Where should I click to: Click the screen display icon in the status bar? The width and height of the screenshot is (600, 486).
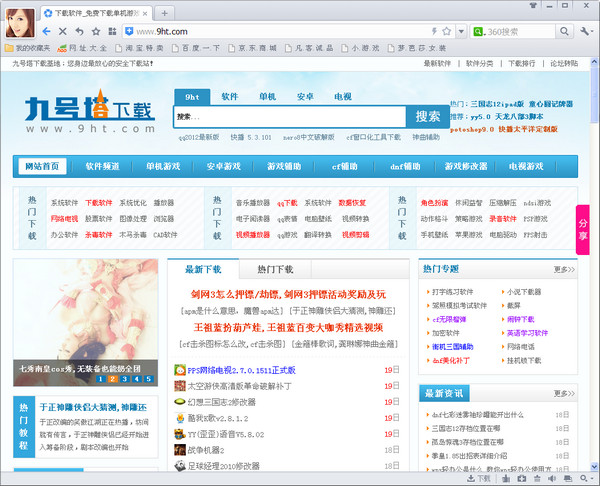click(568, 478)
